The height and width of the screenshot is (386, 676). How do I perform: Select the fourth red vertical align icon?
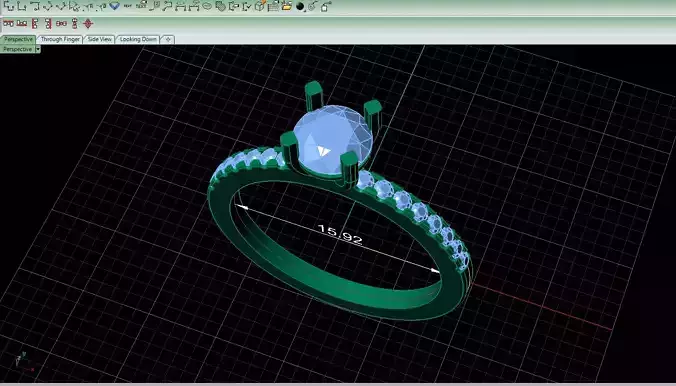click(48, 23)
